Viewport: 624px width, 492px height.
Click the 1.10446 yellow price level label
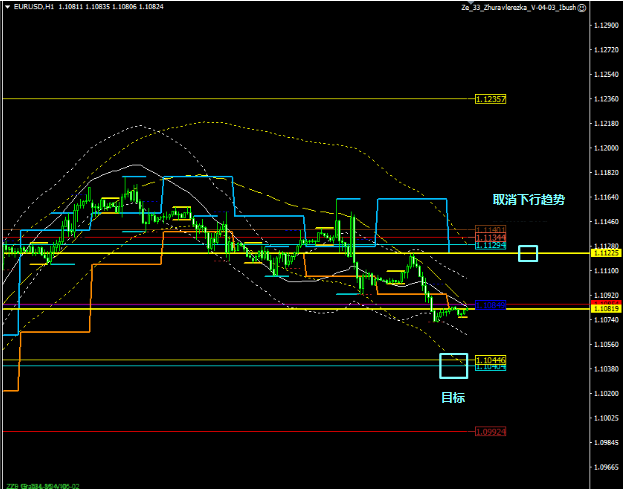(490, 360)
